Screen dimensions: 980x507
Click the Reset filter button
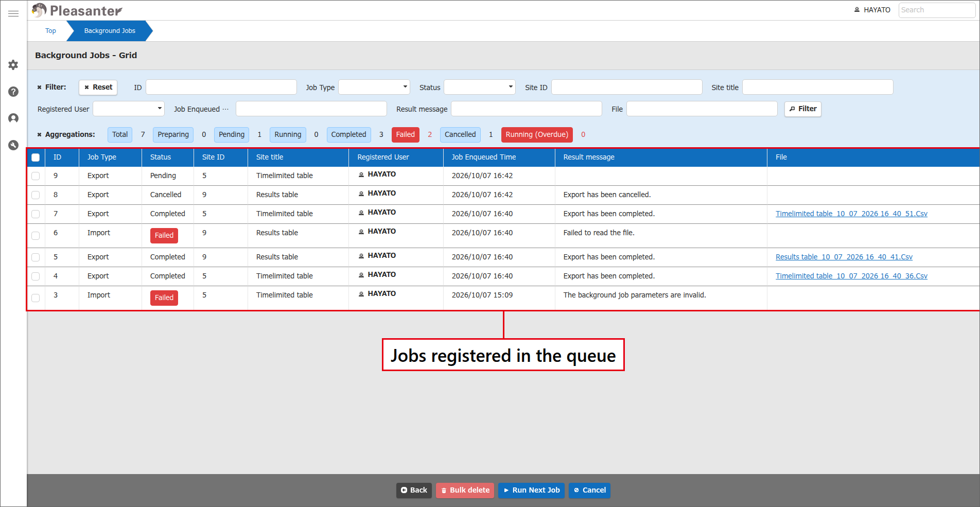(x=98, y=87)
